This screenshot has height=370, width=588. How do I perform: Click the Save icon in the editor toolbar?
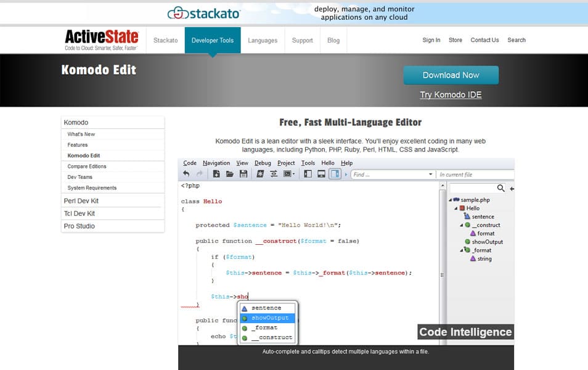[x=244, y=174]
